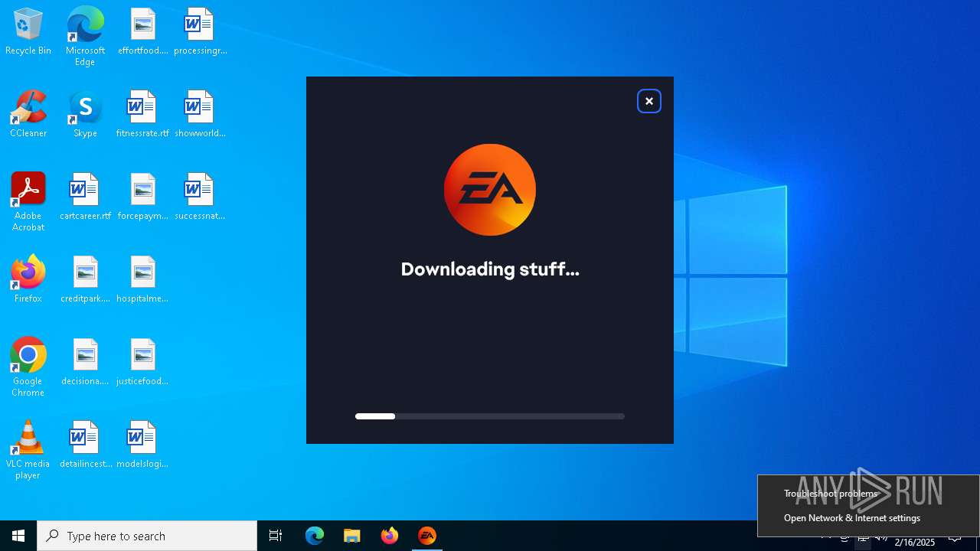Open Task View from taskbar
Screen dimensions: 980x551
coord(276,536)
